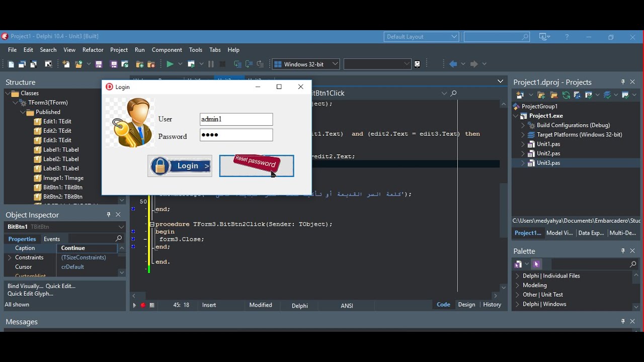Viewport: 644px width, 362px height.
Task: Switch to the Events tab
Action: (52, 240)
